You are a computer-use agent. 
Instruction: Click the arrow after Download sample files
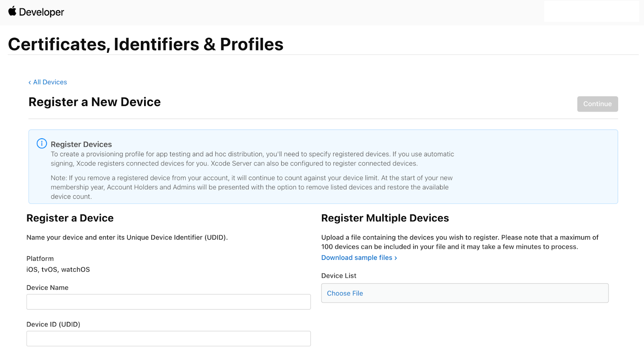click(x=396, y=258)
